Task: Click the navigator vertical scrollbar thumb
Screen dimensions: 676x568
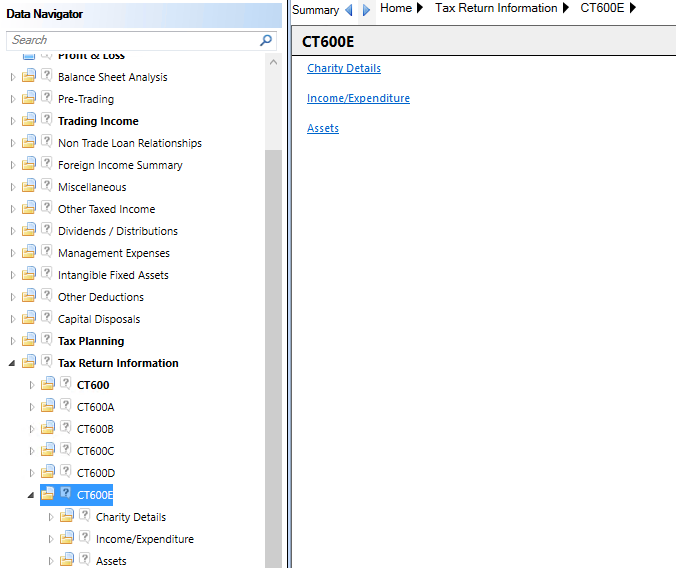Action: point(273,358)
